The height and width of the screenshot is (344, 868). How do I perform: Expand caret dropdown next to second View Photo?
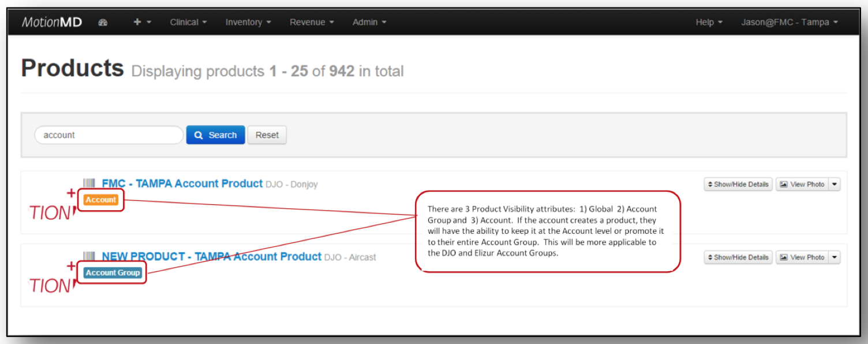coord(835,257)
